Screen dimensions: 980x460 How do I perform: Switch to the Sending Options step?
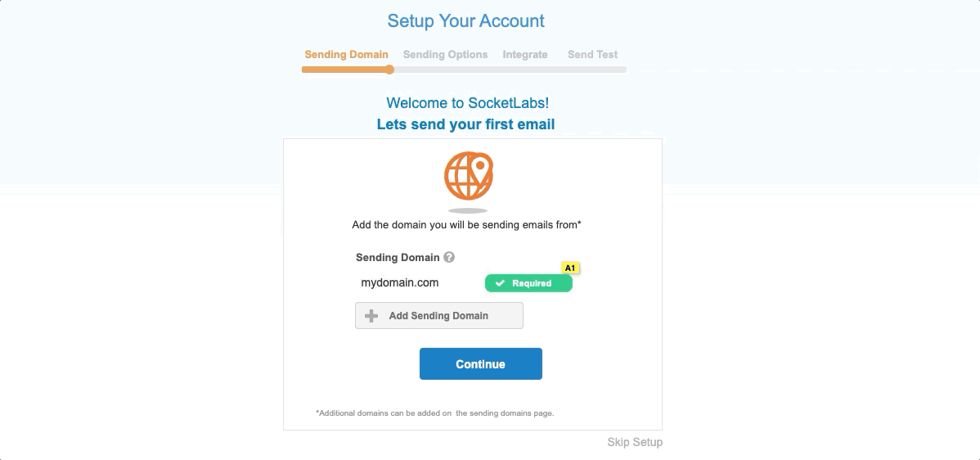(x=445, y=54)
